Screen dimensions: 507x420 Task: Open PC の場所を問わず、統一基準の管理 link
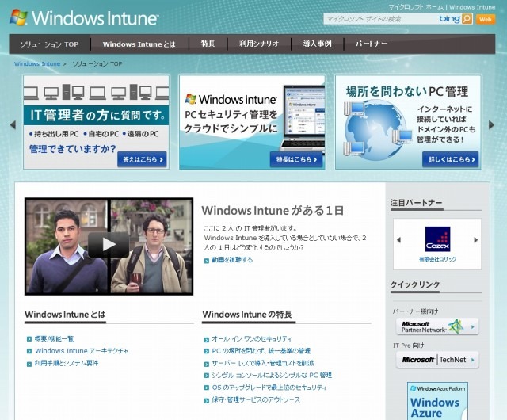tap(261, 351)
